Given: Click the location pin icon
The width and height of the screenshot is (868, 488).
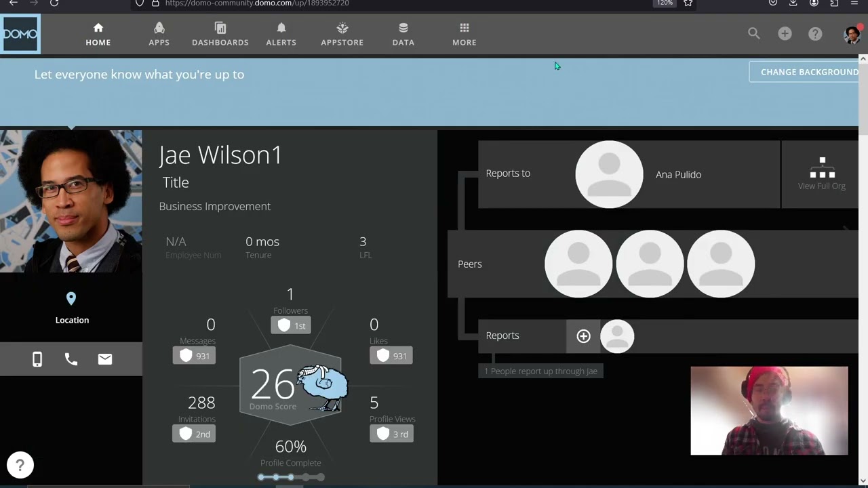Looking at the screenshot, I should 71,298.
